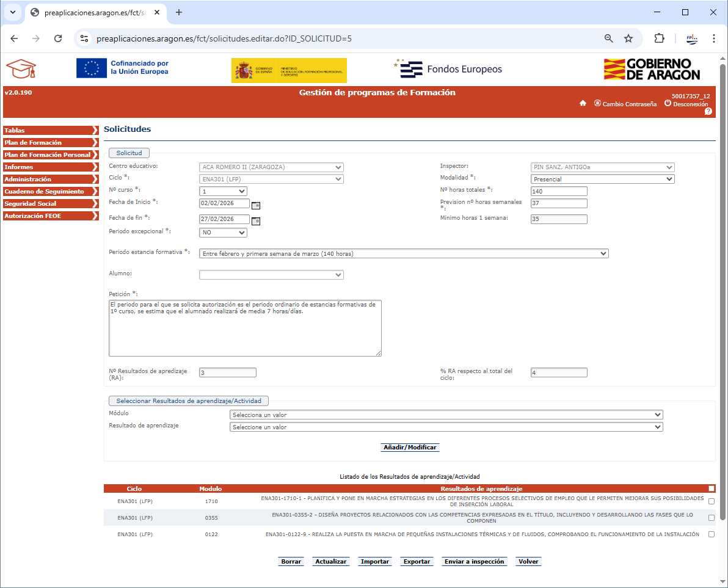Click the Enviar a inspección button
The width and height of the screenshot is (728, 588).
coord(474,562)
